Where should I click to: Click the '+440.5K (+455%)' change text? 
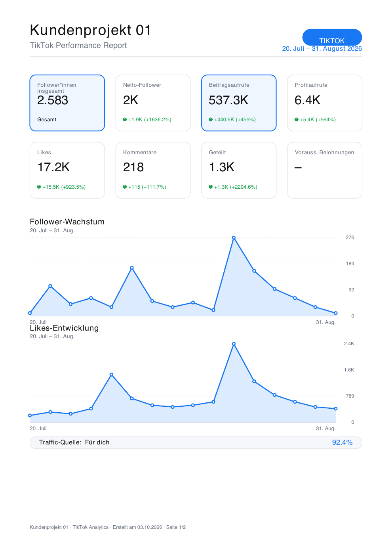(235, 120)
